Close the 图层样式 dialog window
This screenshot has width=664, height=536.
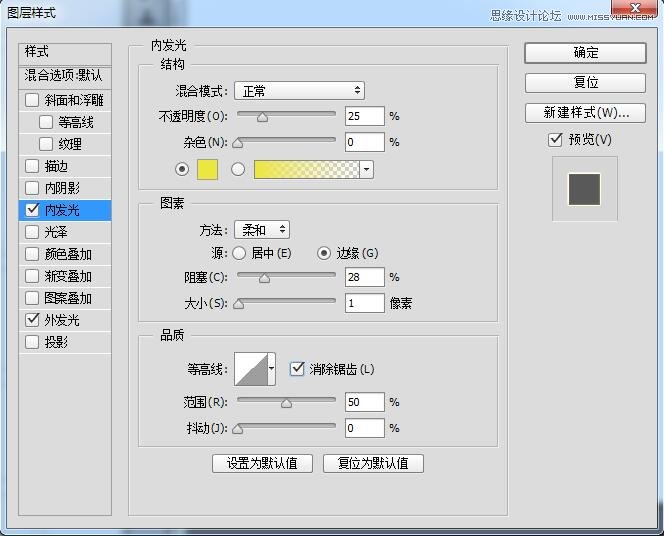(x=634, y=8)
